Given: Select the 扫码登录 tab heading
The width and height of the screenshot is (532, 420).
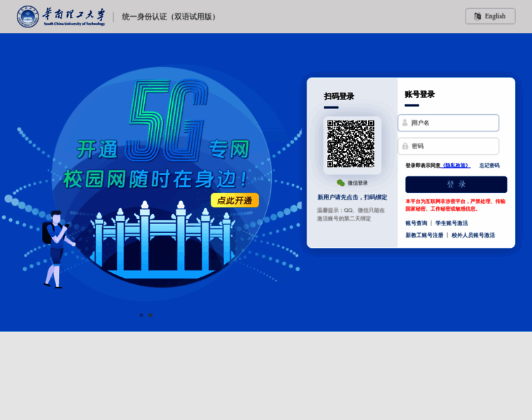Looking at the screenshot, I should point(339,97).
